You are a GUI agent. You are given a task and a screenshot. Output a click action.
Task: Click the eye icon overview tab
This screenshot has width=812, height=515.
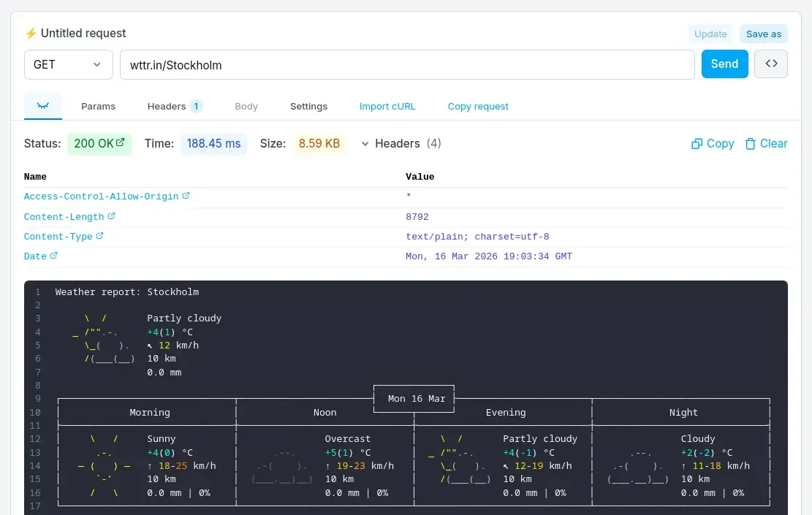coord(43,106)
